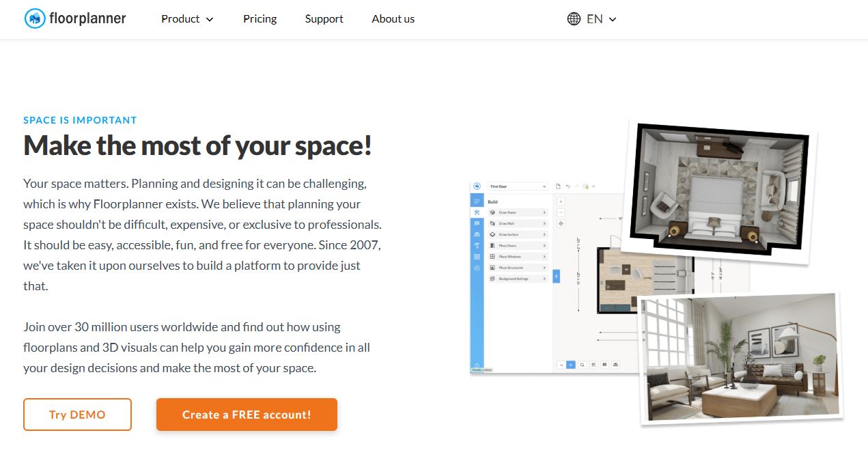Click the zoom out minus icon in editor preview
The width and height of the screenshot is (868, 463).
coord(561,212)
